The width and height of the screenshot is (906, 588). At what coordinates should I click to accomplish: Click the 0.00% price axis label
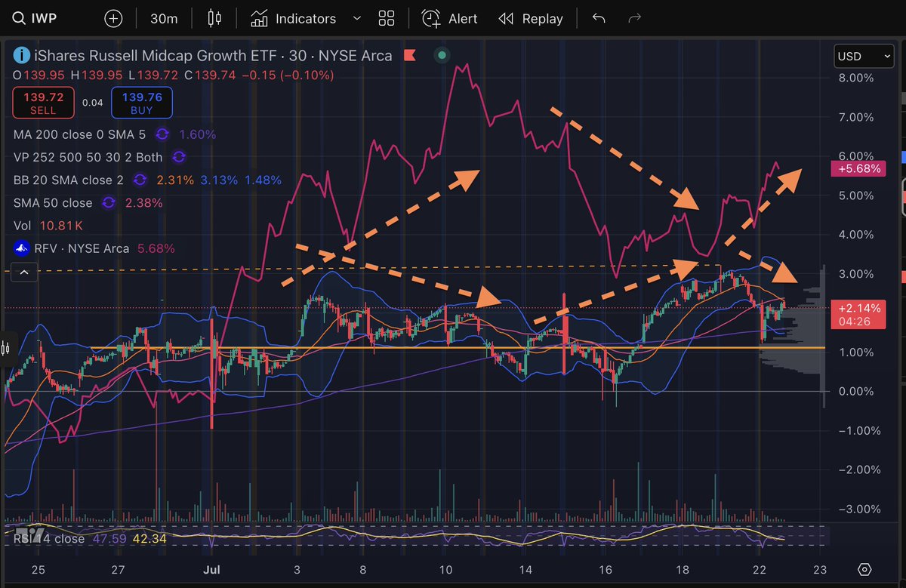tap(856, 391)
